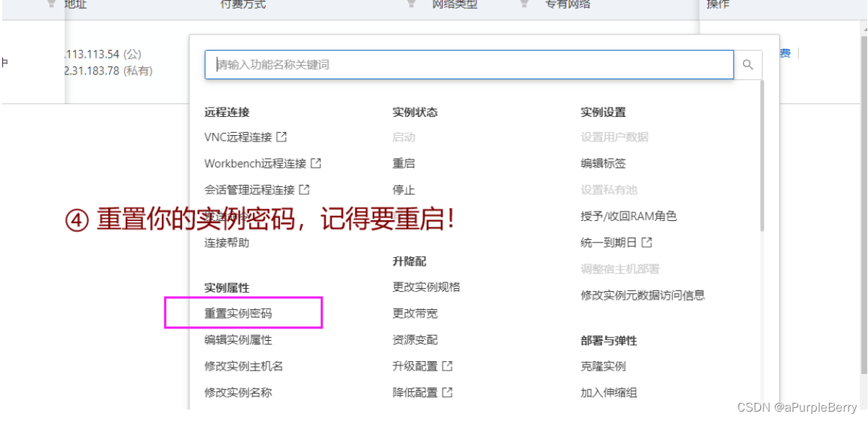Open 连接帮助 menu entry
The image size is (868, 421).
227,243
